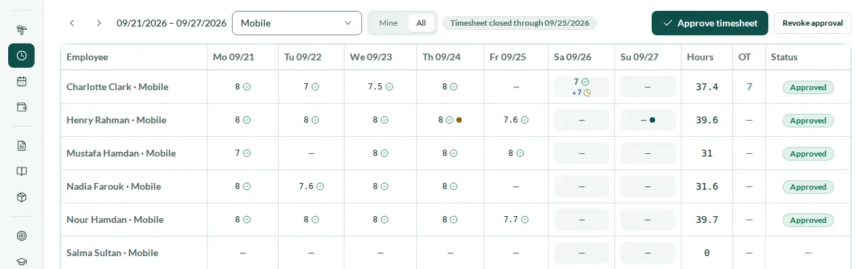Image resolution: width=868 pixels, height=269 pixels.
Task: Click Henry Rahman's Thursday brown dot marker
Action: click(459, 120)
